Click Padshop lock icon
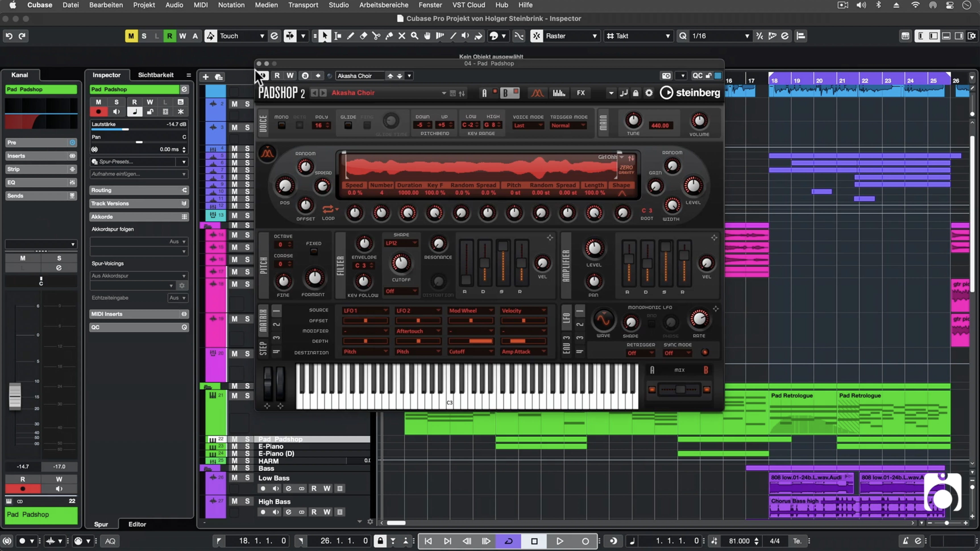Screen dimensions: 980x551 click(636, 93)
